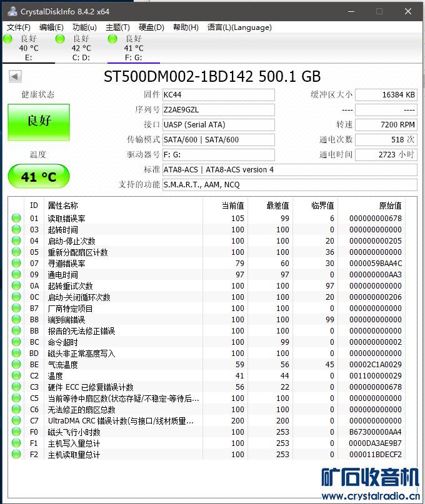This screenshot has height=504, width=425.
Task: Click the 属性名称 column header
Action: (x=62, y=205)
